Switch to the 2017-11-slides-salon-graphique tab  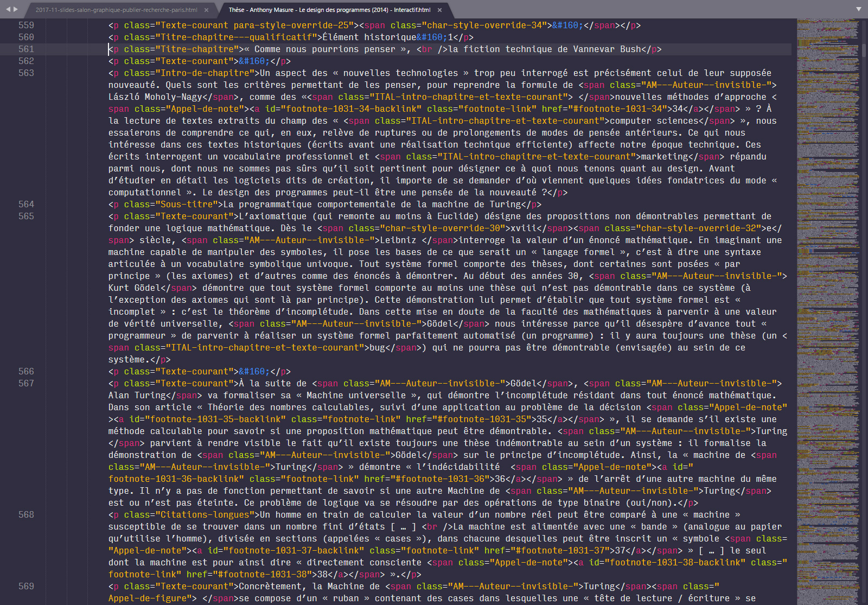pyautogui.click(x=116, y=10)
